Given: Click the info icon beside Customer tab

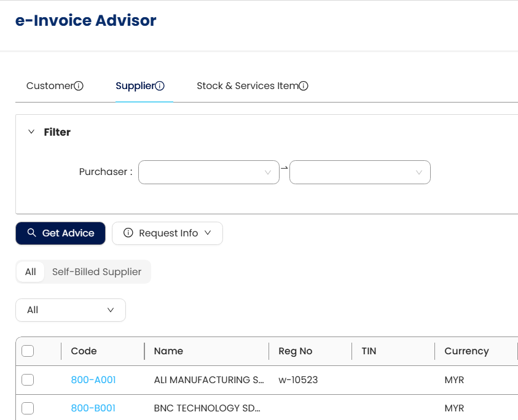Looking at the screenshot, I should pyautogui.click(x=79, y=86).
